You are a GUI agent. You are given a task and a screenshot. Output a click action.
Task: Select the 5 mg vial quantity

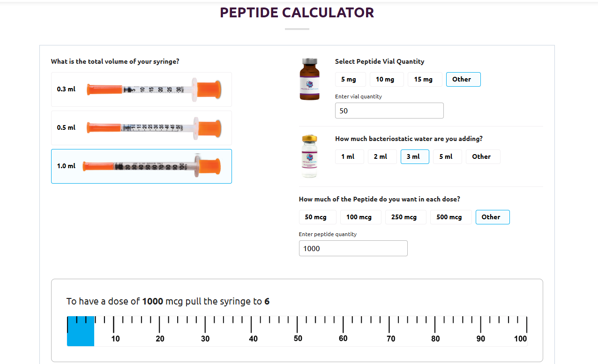point(348,80)
